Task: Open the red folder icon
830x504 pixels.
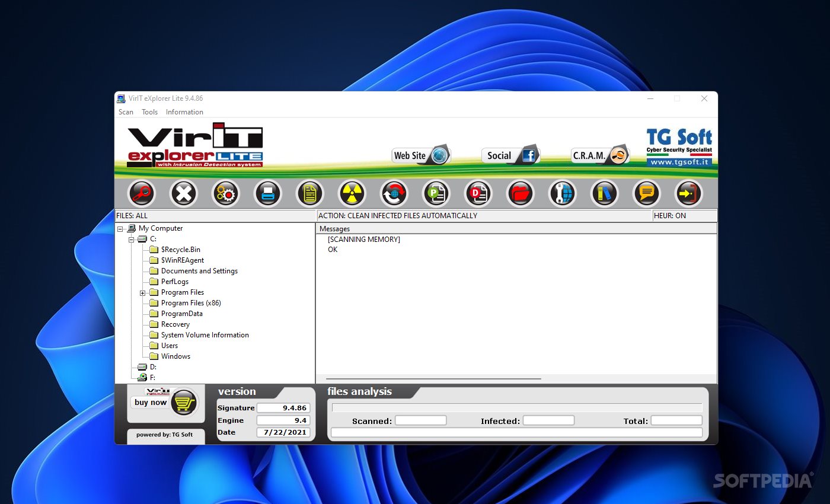Action: (521, 193)
